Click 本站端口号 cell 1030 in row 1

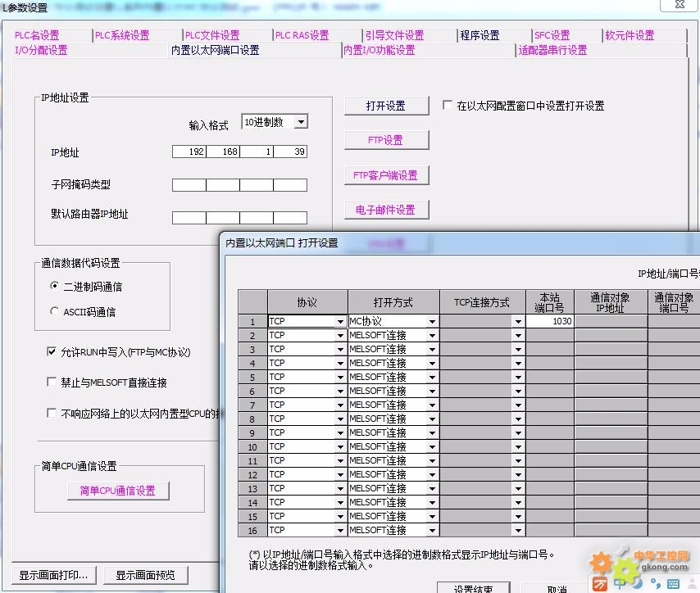pyautogui.click(x=550, y=321)
